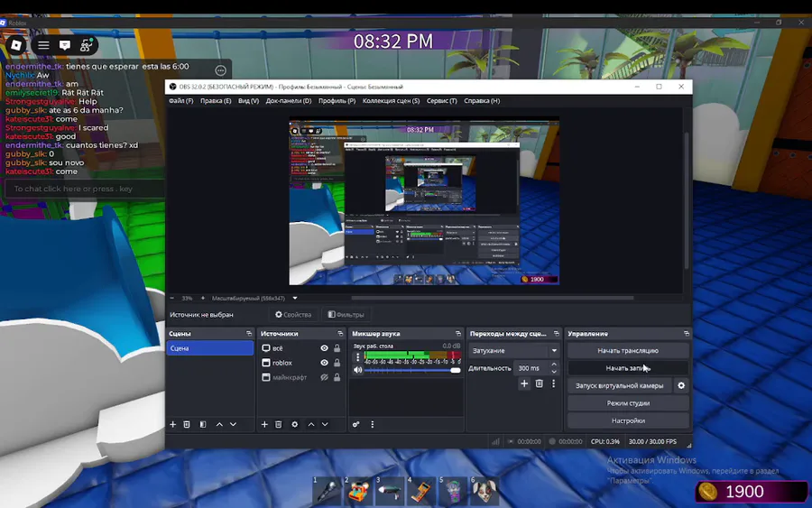This screenshot has height=508, width=812.
Task: Toggle lock on the roblox source
Action: (337, 363)
